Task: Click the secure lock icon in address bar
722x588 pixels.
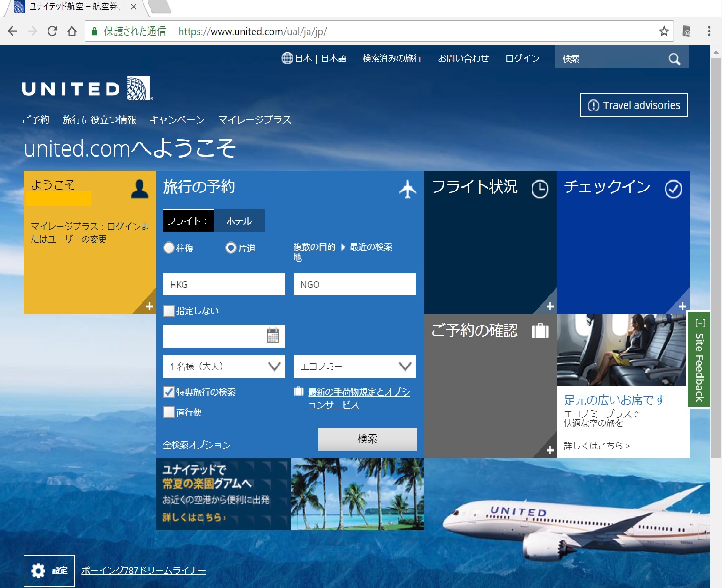Action: (x=95, y=32)
